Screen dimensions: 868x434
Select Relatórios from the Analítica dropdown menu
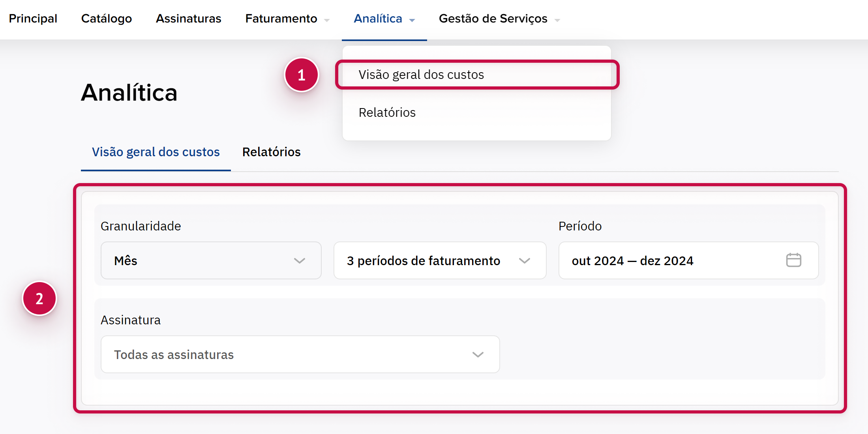click(x=387, y=112)
